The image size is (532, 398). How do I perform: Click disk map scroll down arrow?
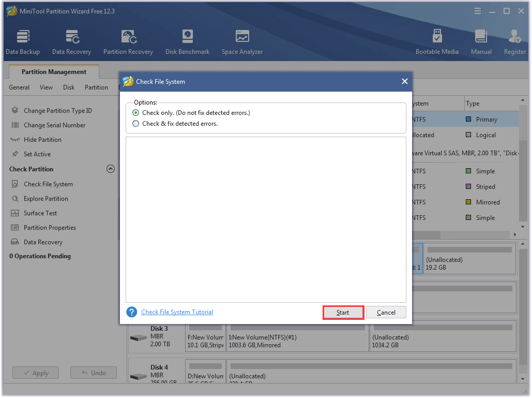[523, 379]
